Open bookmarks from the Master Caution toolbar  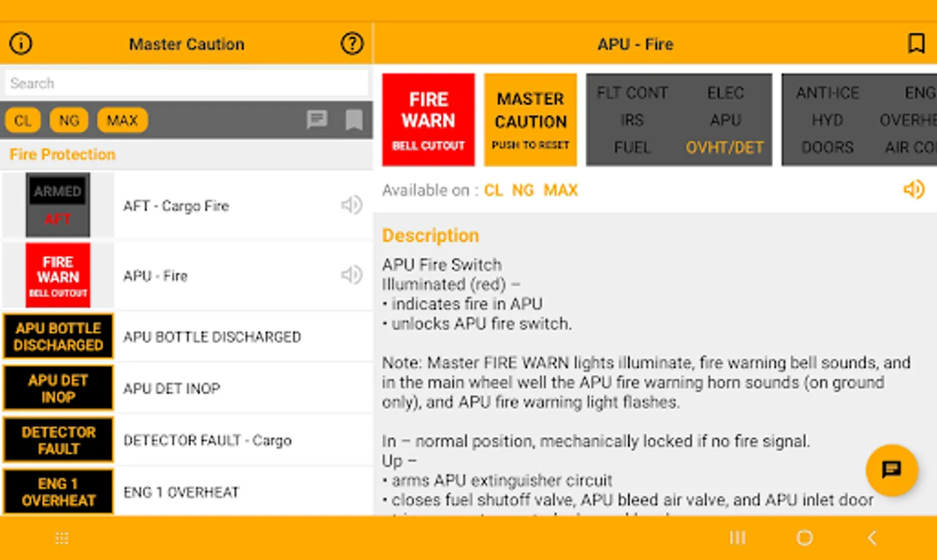pyautogui.click(x=353, y=120)
